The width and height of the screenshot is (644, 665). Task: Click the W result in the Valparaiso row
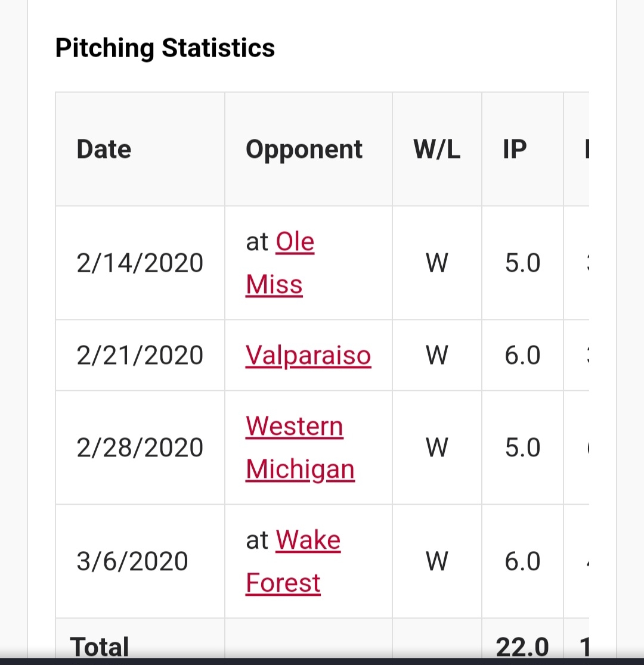[436, 356]
